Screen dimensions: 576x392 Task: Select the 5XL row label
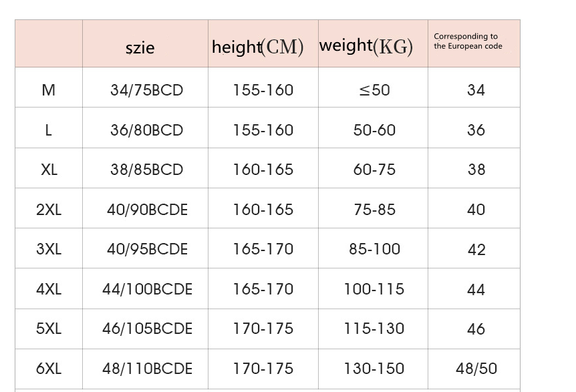pos(49,329)
